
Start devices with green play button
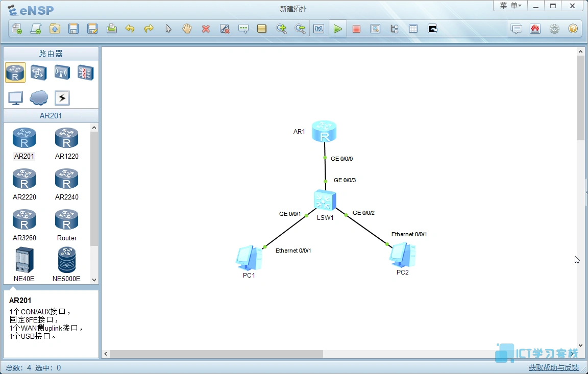tap(337, 29)
